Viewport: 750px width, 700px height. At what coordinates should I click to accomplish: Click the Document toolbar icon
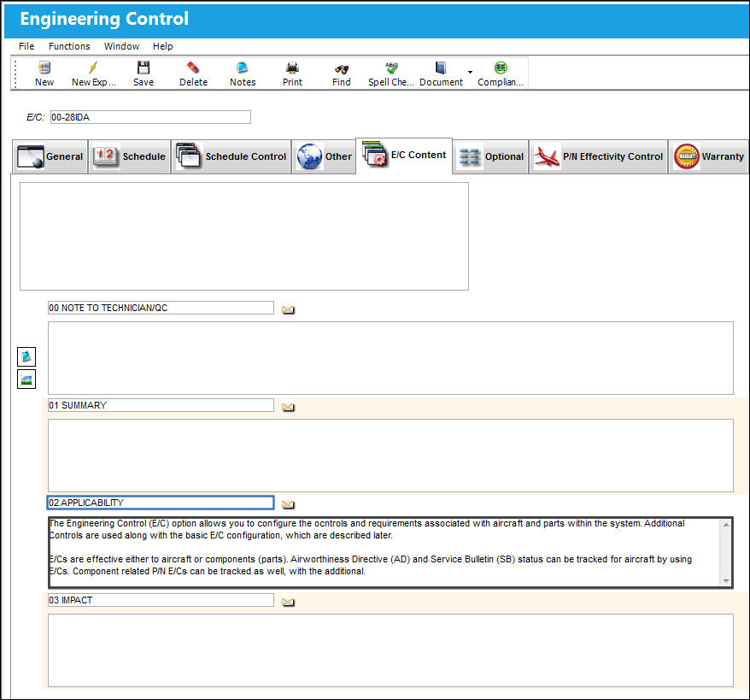click(441, 68)
